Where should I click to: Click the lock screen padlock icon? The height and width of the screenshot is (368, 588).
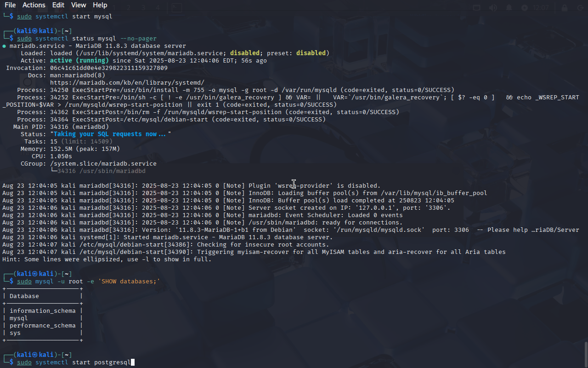pos(565,8)
